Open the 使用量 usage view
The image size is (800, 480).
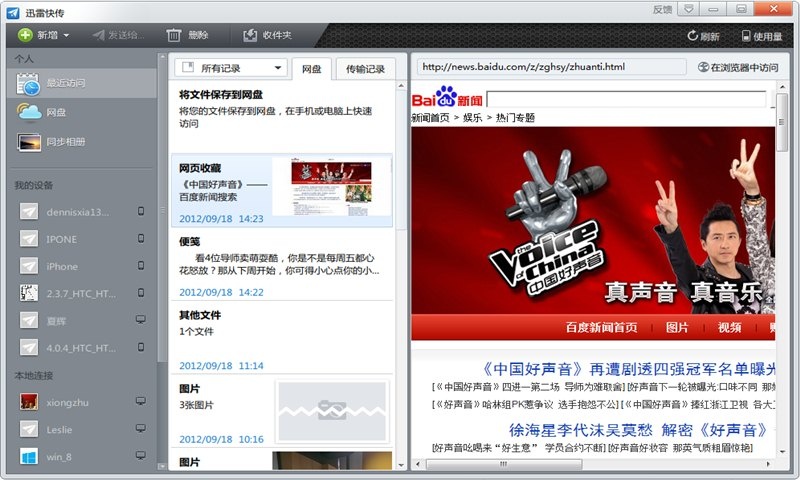(x=762, y=36)
